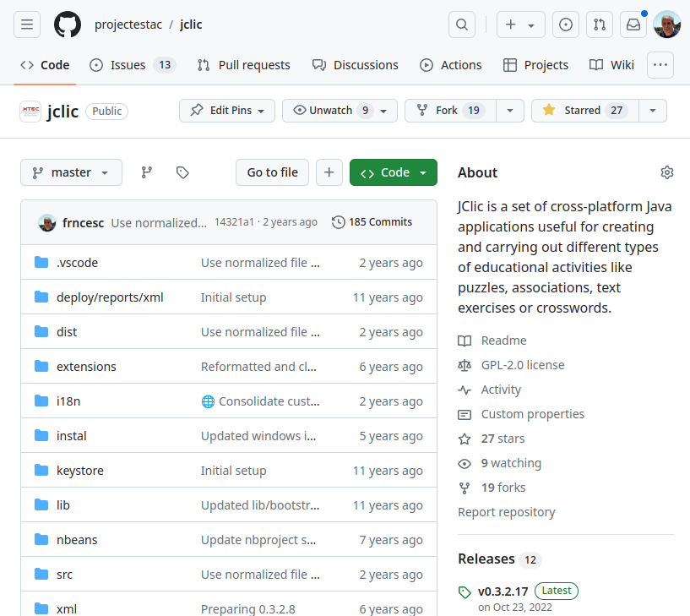The height and width of the screenshot is (616, 690).
Task: Click the projectestac owner link
Action: [128, 25]
